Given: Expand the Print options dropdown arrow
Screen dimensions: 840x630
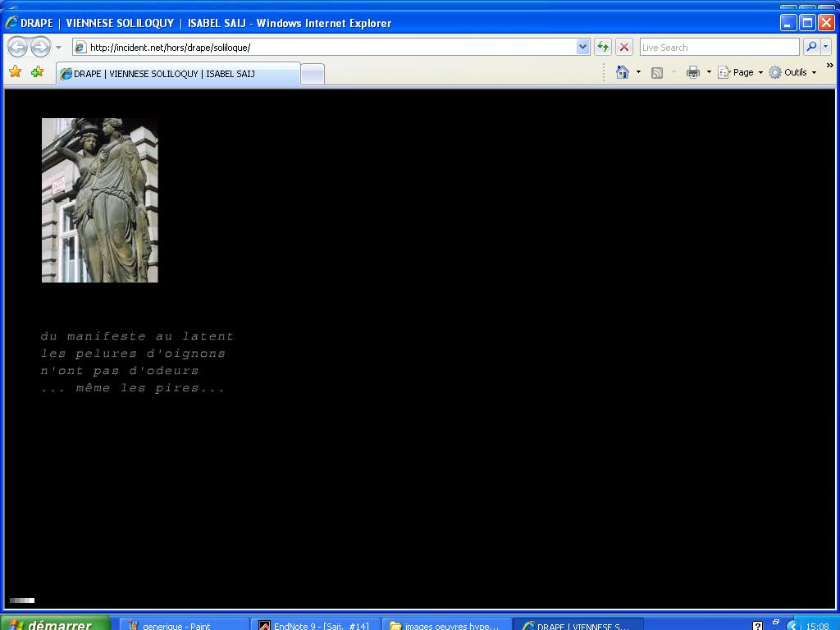Looking at the screenshot, I should tap(709, 72).
